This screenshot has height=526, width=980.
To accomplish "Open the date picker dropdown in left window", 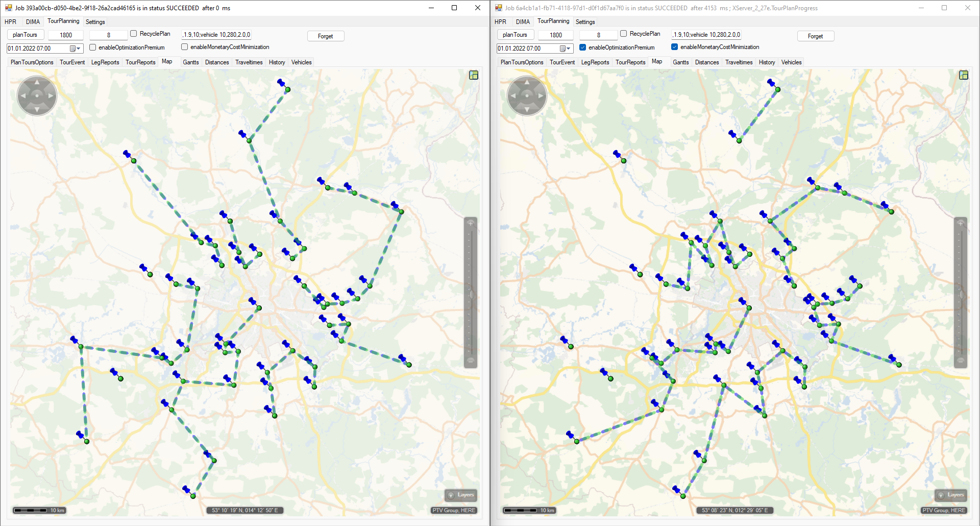I will tap(79, 49).
